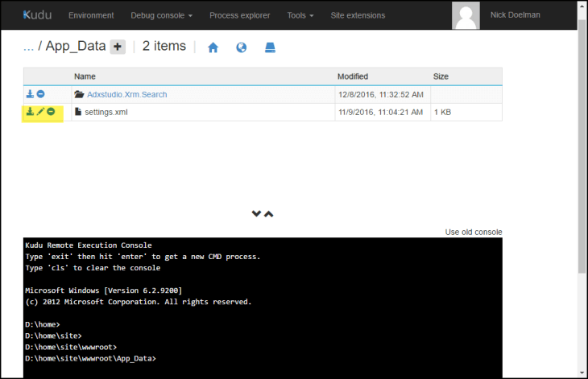Click the home directory icon

coord(213,47)
